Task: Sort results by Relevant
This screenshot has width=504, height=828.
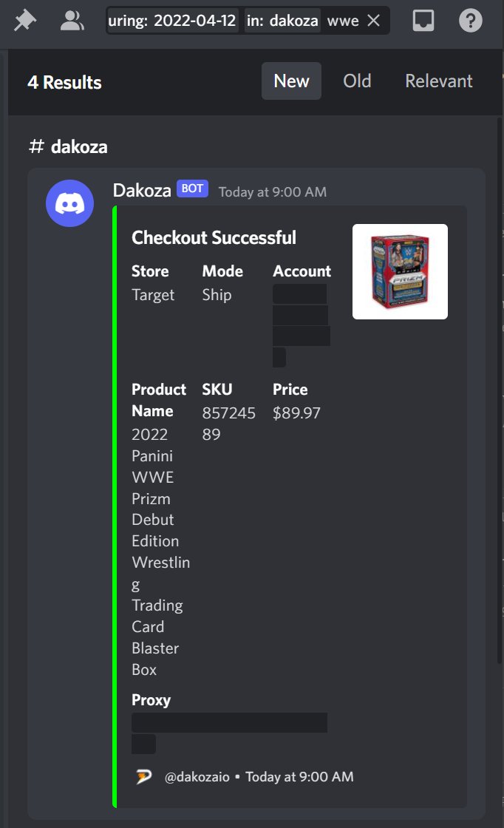Action: pos(438,81)
